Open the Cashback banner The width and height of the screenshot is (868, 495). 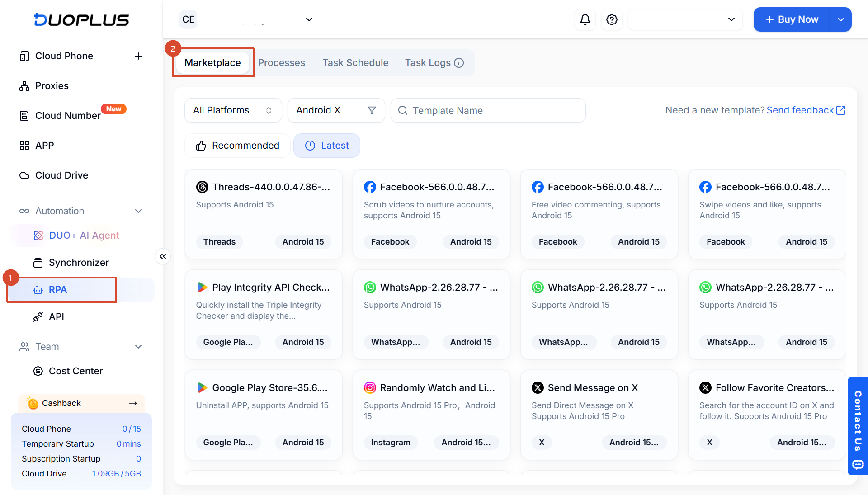pos(81,403)
